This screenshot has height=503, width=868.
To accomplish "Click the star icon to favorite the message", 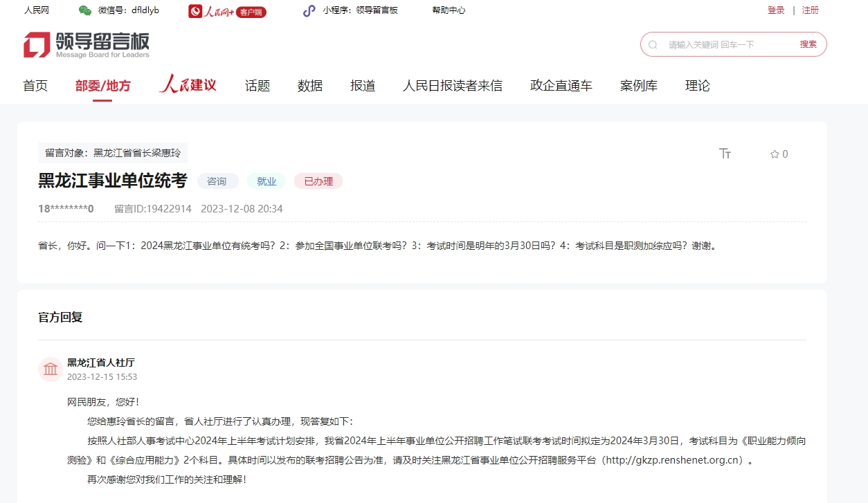I will 773,154.
